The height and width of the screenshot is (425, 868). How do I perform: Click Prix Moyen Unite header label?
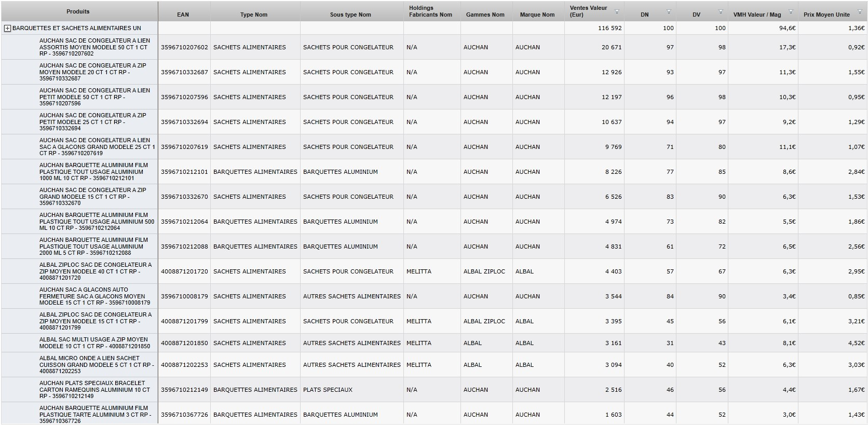(x=826, y=15)
